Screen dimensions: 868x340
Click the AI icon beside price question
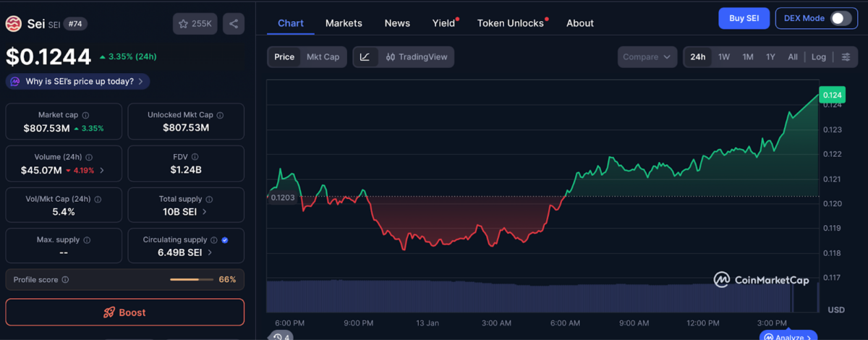(16, 81)
